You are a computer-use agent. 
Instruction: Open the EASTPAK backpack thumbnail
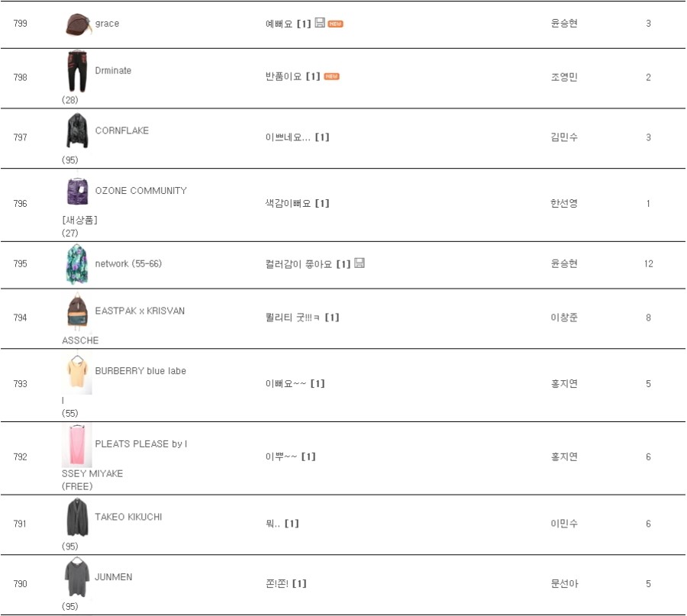click(77, 311)
